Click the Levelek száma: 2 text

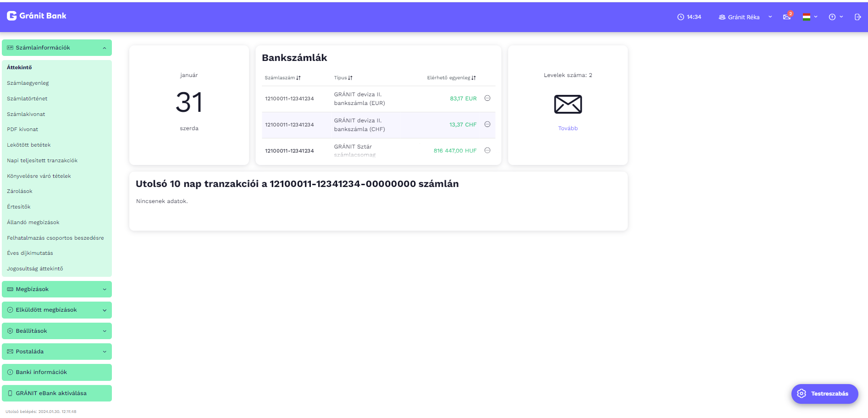(568, 75)
